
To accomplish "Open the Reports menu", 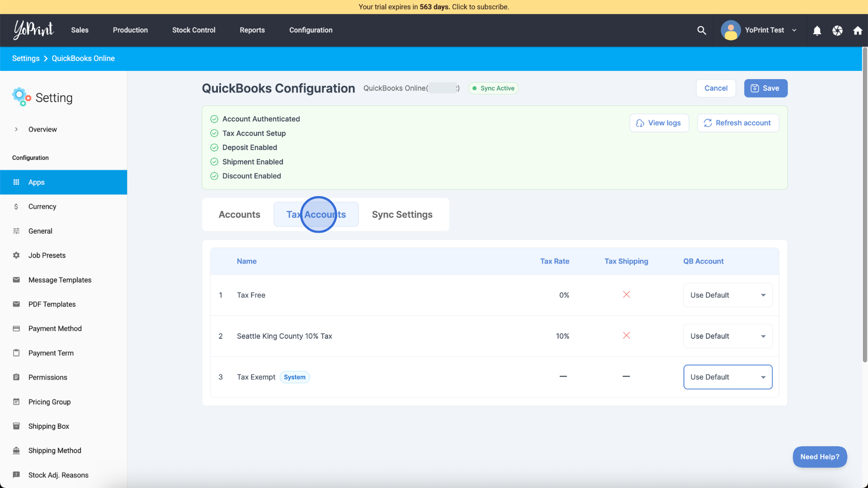I will click(252, 30).
